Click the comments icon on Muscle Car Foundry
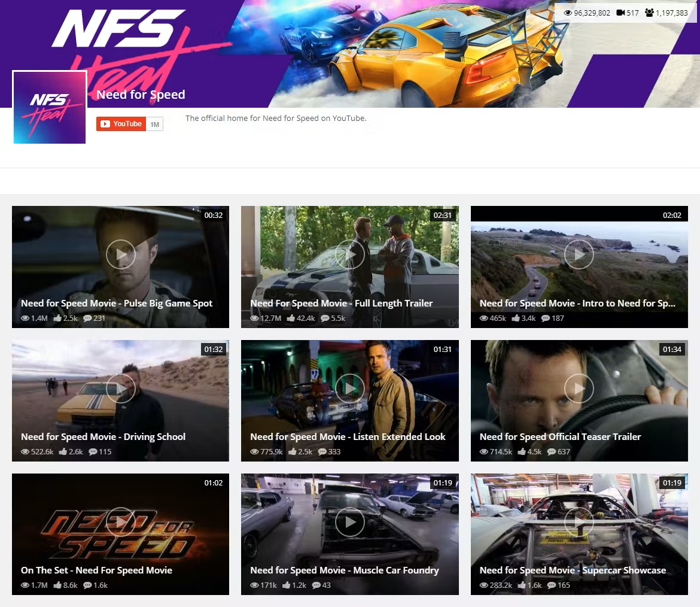The image size is (700, 607). coord(316,585)
